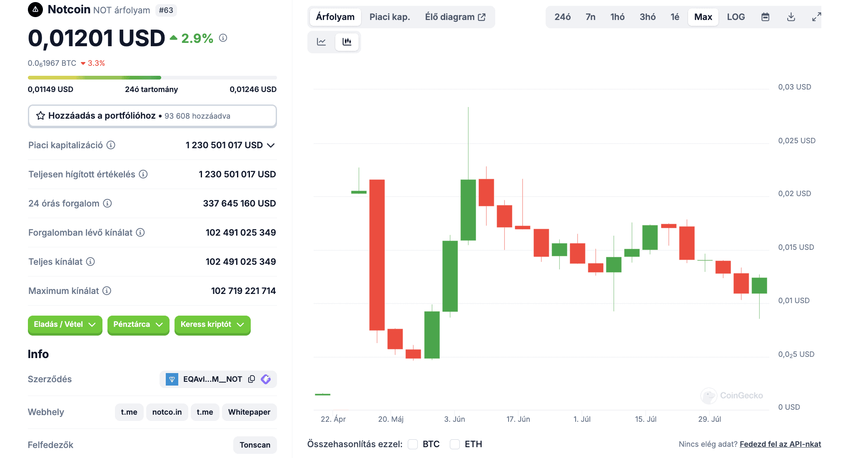Click the 0,01149 USD range low value
The width and height of the screenshot is (868, 458).
50,89
